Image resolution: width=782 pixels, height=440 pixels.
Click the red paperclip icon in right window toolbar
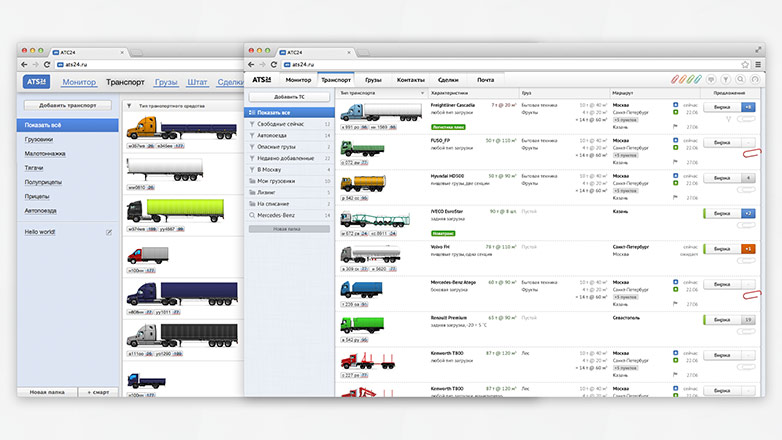(x=675, y=79)
